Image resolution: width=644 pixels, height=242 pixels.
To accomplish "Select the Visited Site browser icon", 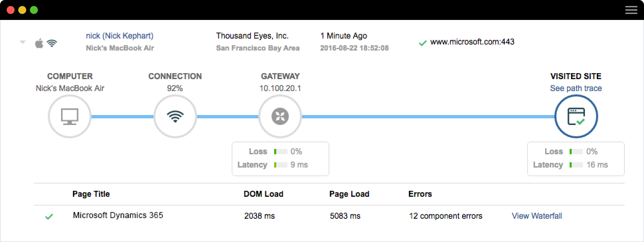I will [x=576, y=116].
